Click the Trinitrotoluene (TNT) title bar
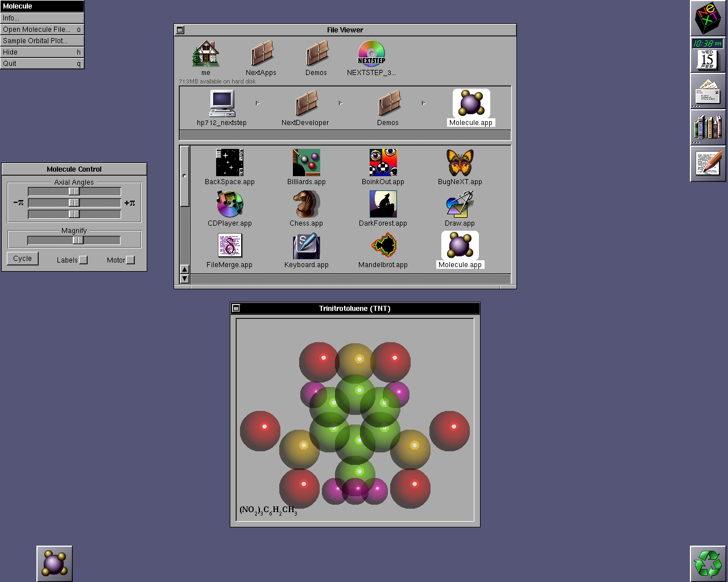 [x=355, y=309]
